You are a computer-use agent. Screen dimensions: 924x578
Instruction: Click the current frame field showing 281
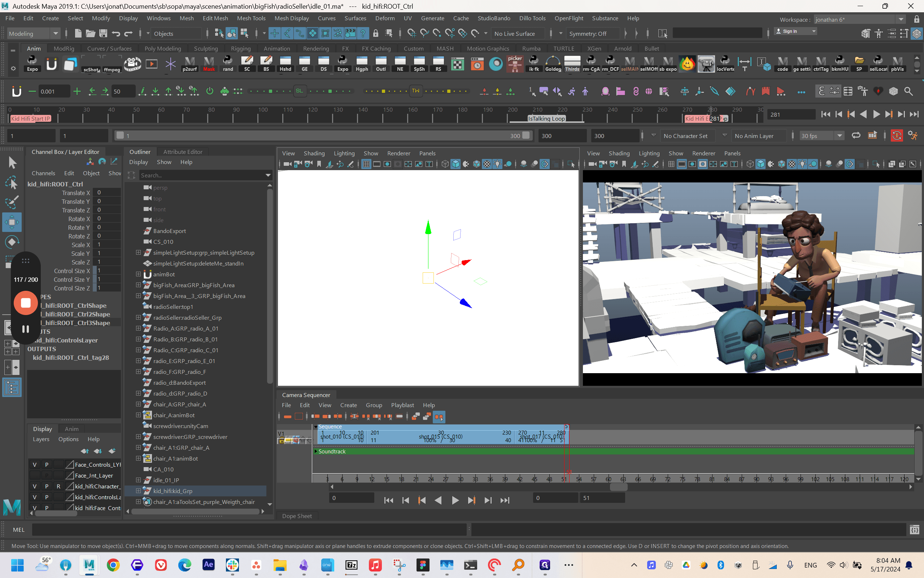(x=791, y=114)
